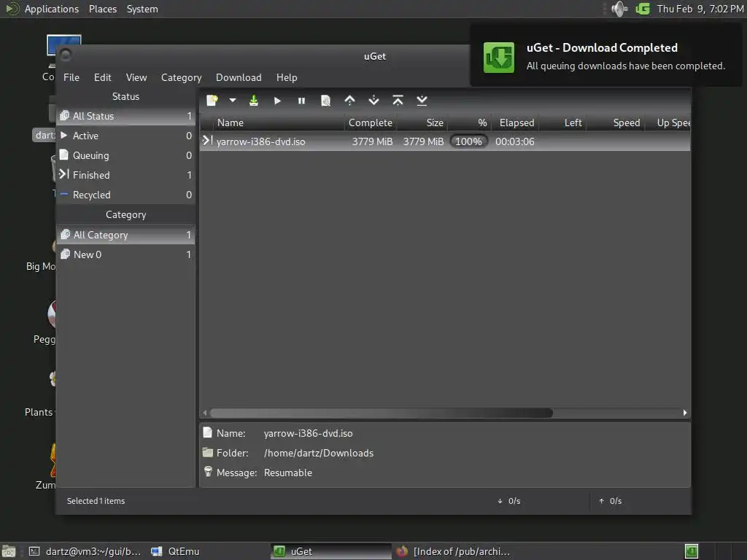Open the Applications panel menu
This screenshot has height=560, width=747.
[52, 9]
